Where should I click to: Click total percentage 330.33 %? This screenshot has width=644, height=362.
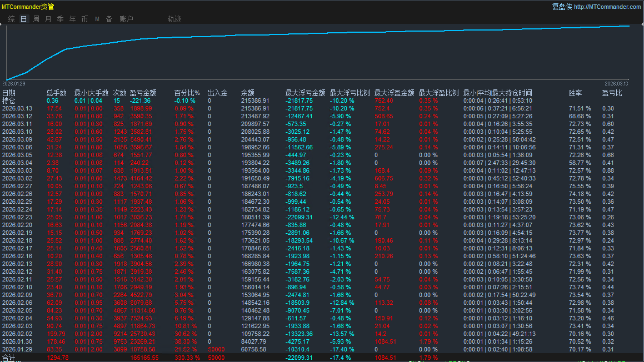187,358
